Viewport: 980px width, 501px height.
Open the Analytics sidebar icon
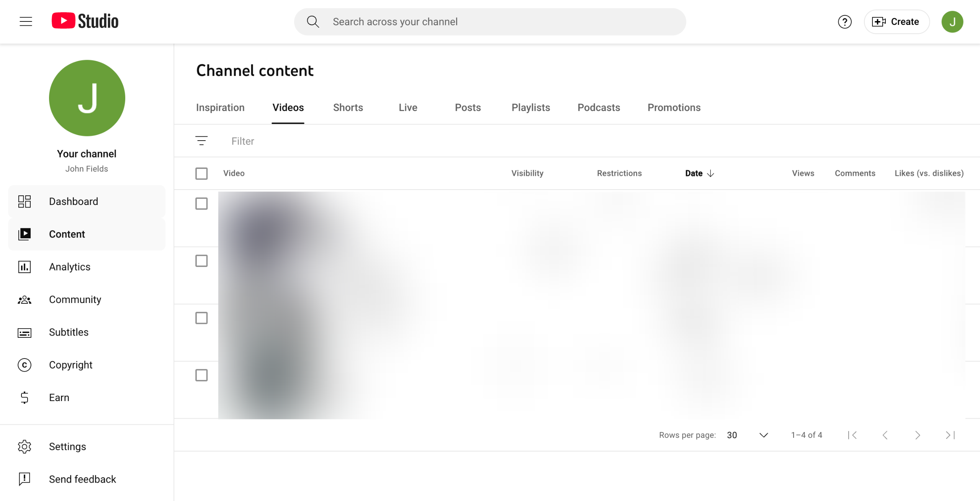[25, 267]
